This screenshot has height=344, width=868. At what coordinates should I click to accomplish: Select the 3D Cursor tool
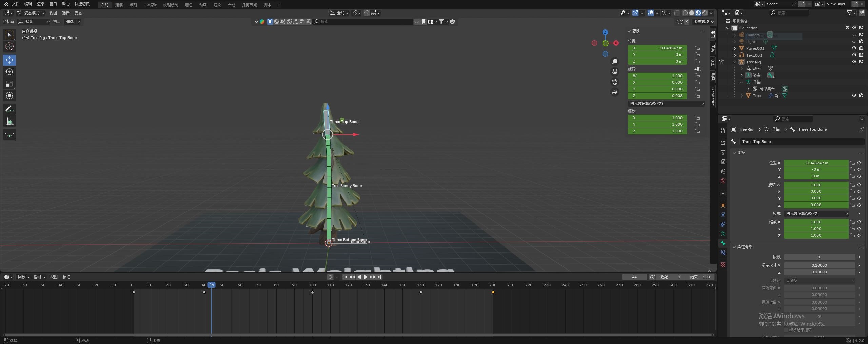(x=9, y=46)
